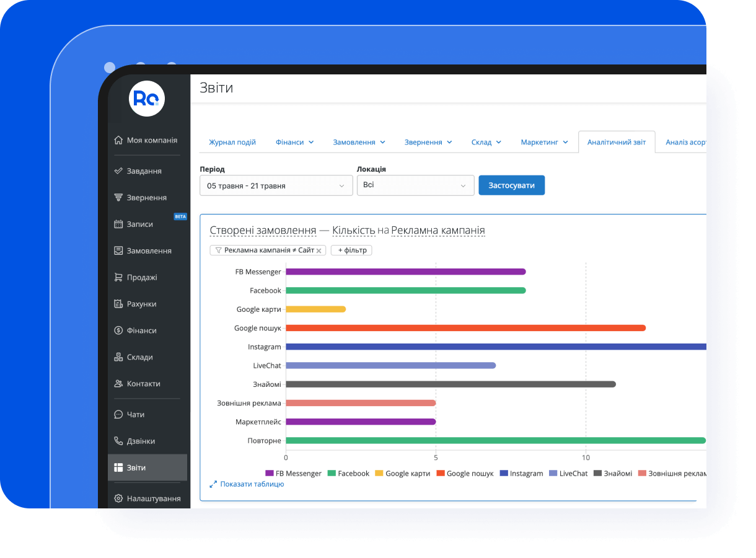756x558 pixels.
Task: Remove the Рекламна кампанія ≠ Сайт filter
Action: tap(319, 250)
